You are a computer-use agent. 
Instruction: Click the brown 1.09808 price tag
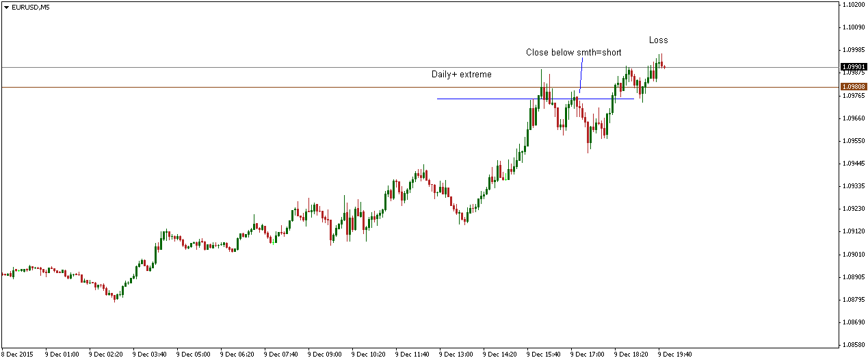tap(854, 87)
